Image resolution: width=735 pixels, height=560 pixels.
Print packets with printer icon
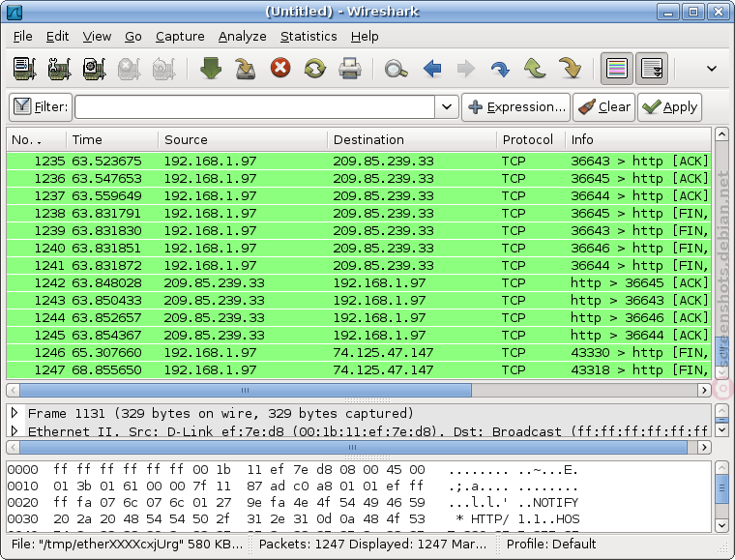350,69
